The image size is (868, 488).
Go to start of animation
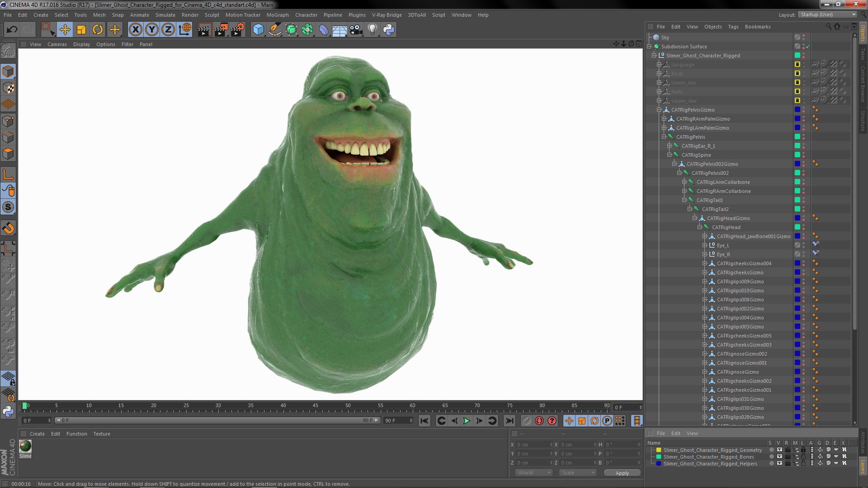coord(424,421)
